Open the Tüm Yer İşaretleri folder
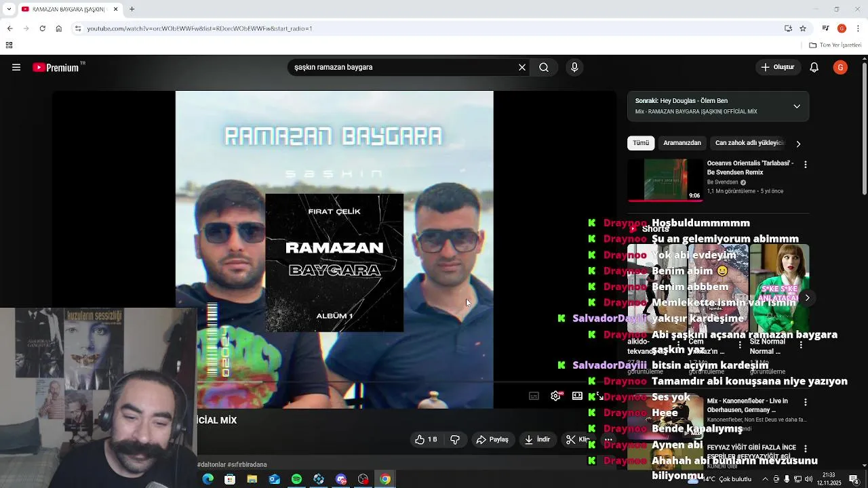This screenshot has width=868, height=488. tap(835, 45)
